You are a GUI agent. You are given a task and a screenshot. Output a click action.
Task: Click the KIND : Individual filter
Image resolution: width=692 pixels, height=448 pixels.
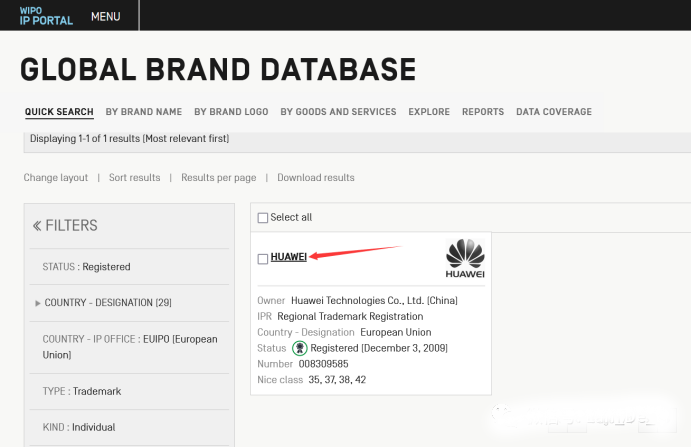coord(79,427)
